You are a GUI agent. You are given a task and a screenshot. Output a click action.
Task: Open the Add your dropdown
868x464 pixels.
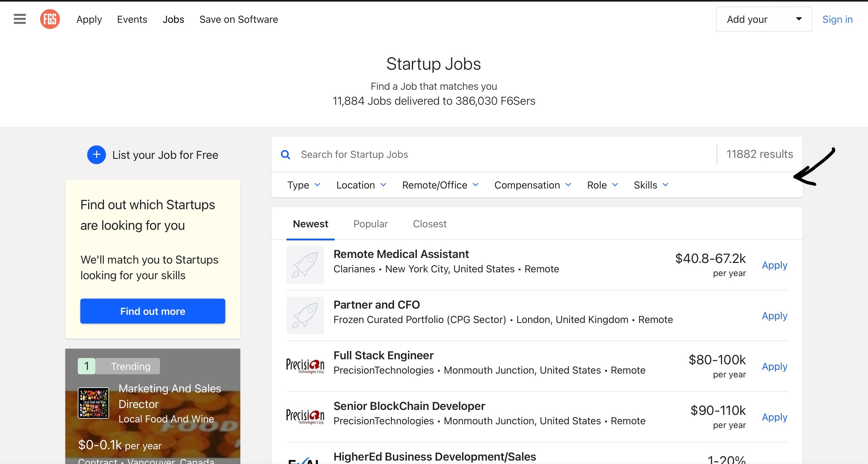764,19
